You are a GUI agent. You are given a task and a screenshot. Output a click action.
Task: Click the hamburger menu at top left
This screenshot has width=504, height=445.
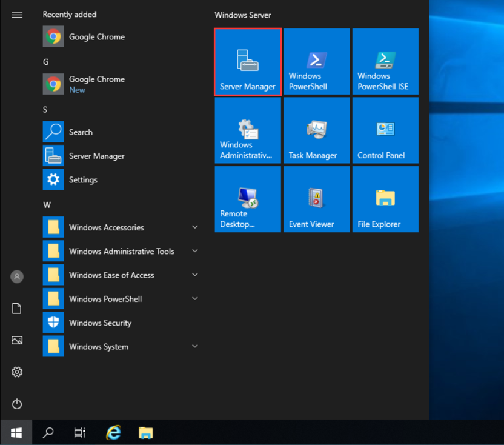coord(17,15)
